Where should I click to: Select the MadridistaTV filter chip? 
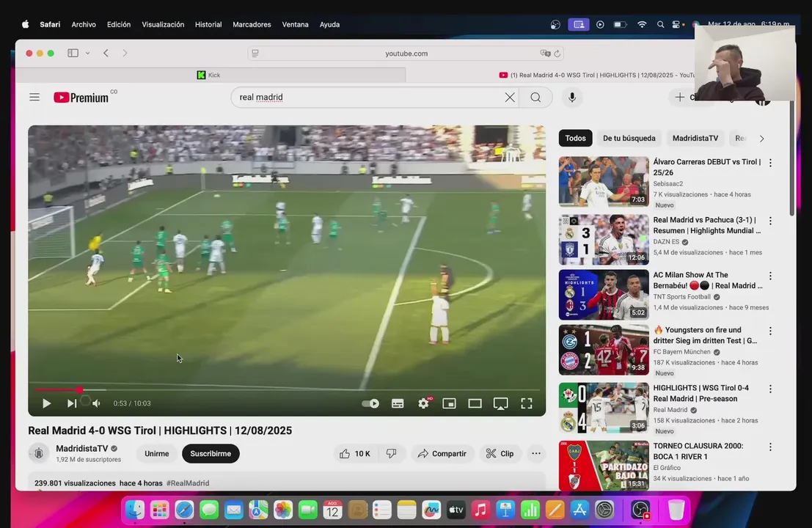click(x=695, y=138)
